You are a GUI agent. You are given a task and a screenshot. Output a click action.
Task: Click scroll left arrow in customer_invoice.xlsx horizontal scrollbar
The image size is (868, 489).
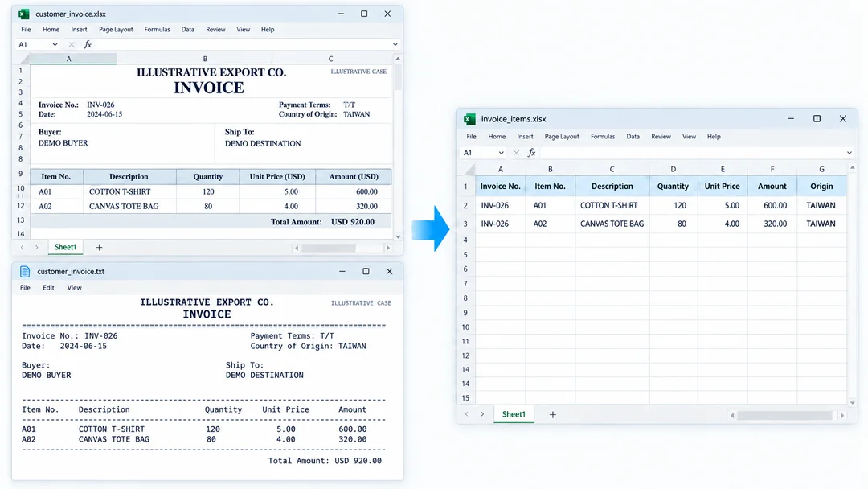[x=297, y=248]
